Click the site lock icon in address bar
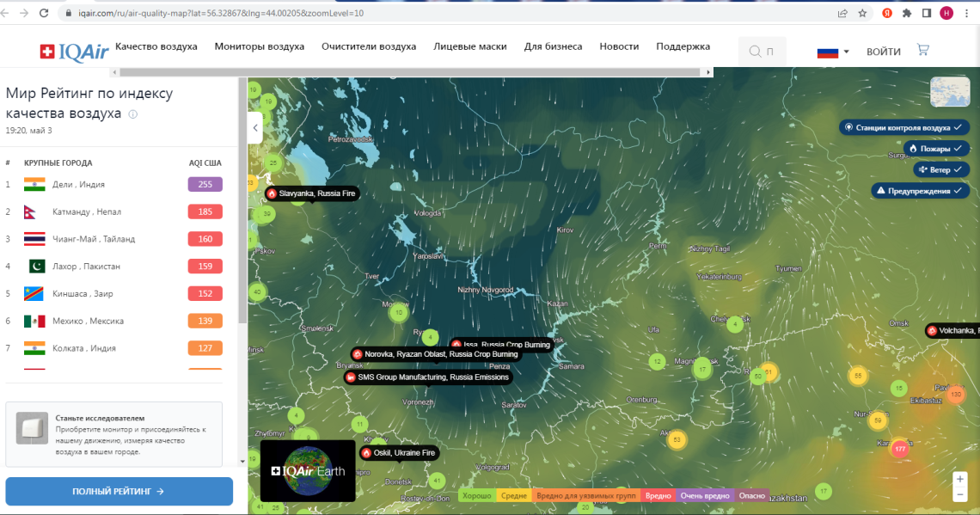This screenshot has width=980, height=515. (x=68, y=13)
